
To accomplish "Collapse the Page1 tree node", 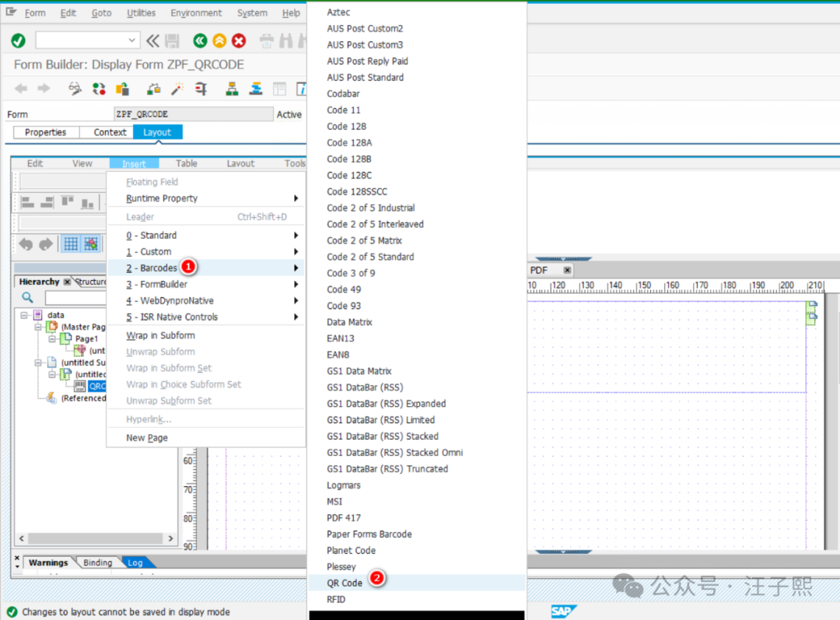I will click(52, 338).
